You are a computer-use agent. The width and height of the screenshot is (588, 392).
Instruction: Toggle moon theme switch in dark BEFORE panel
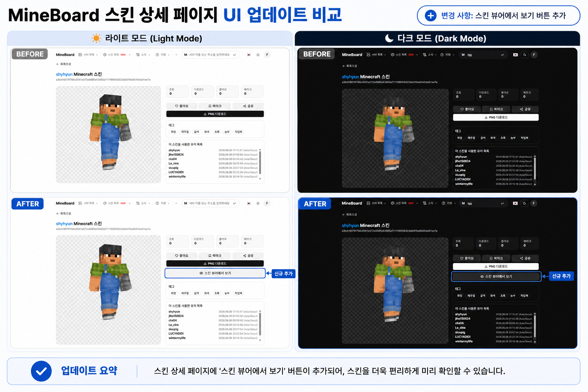click(525, 55)
